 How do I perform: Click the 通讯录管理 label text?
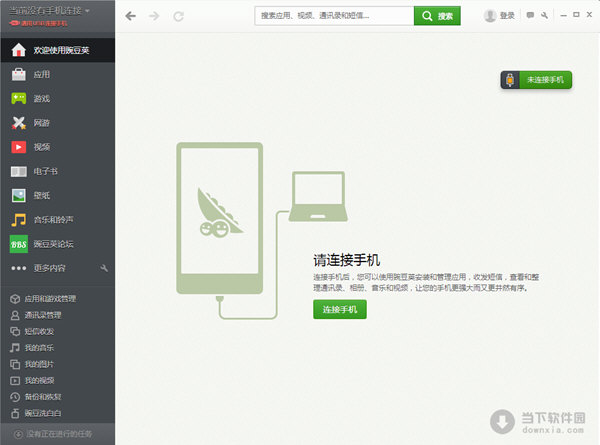click(43, 315)
